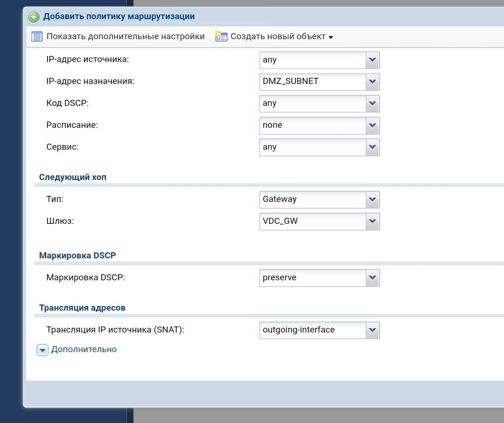
Task: Click the create new object icon
Action: tap(221, 36)
